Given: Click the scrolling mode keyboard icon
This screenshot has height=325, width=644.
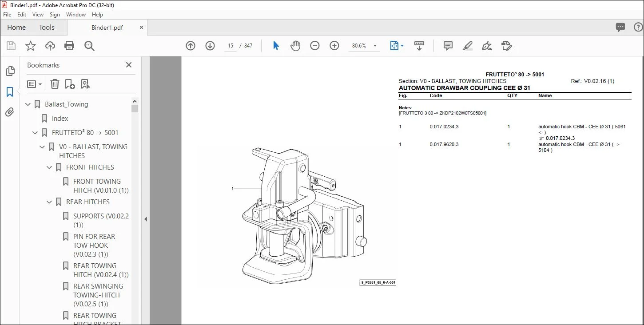Looking at the screenshot, I should coord(419,46).
